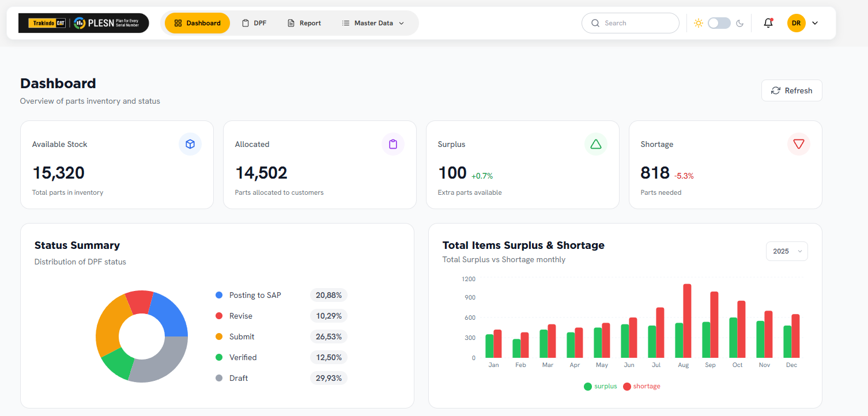
Task: Click the 10,29% percentage badge
Action: tap(329, 316)
